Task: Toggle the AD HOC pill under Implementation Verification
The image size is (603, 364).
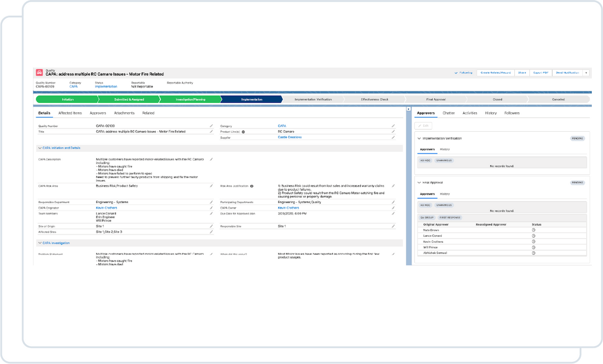Action: click(425, 161)
